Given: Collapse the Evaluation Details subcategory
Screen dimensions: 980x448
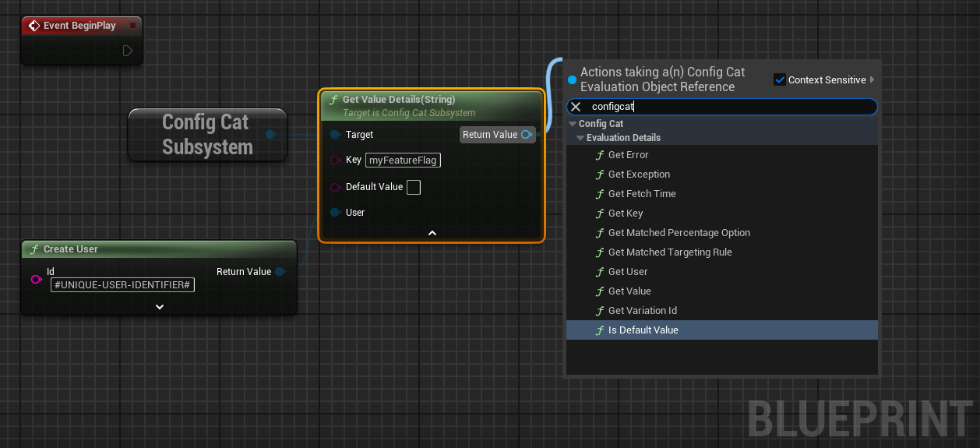Looking at the screenshot, I should pyautogui.click(x=580, y=138).
